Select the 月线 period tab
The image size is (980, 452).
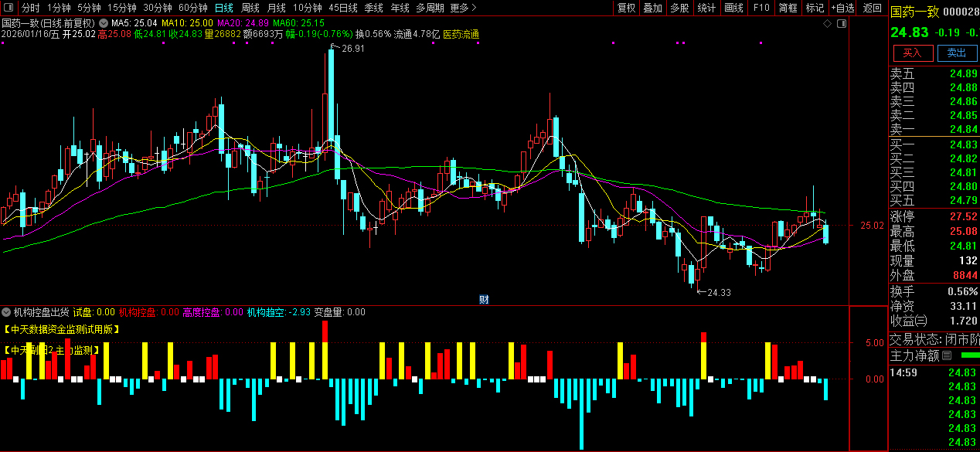(x=277, y=8)
